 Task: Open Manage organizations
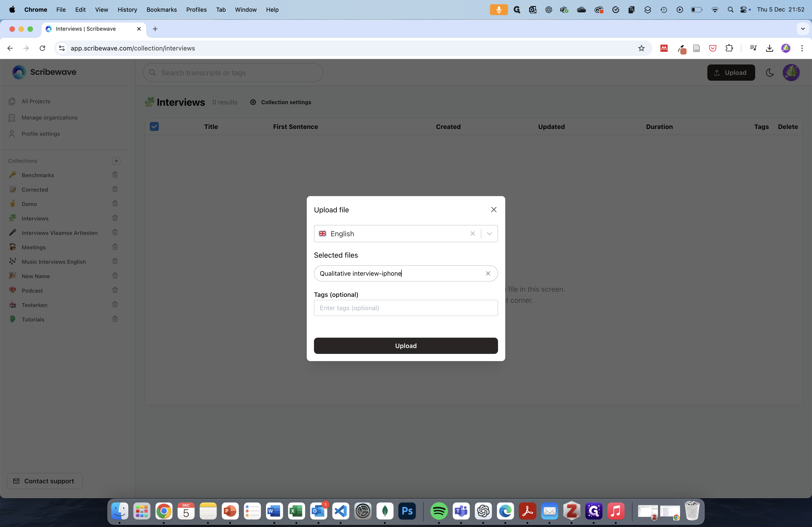point(49,118)
